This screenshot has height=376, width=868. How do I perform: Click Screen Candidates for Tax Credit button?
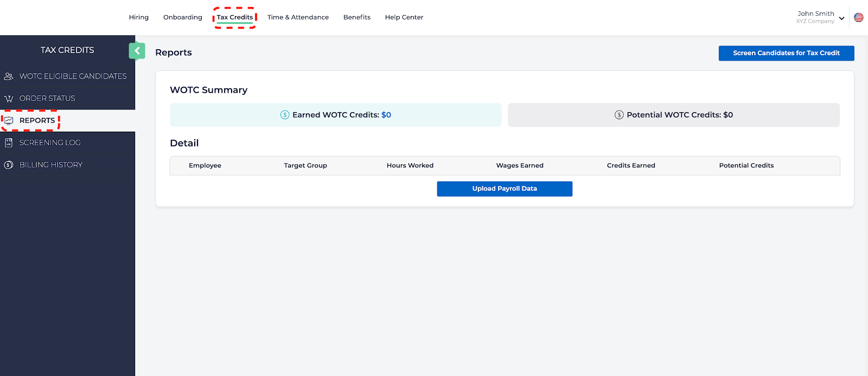click(x=786, y=53)
